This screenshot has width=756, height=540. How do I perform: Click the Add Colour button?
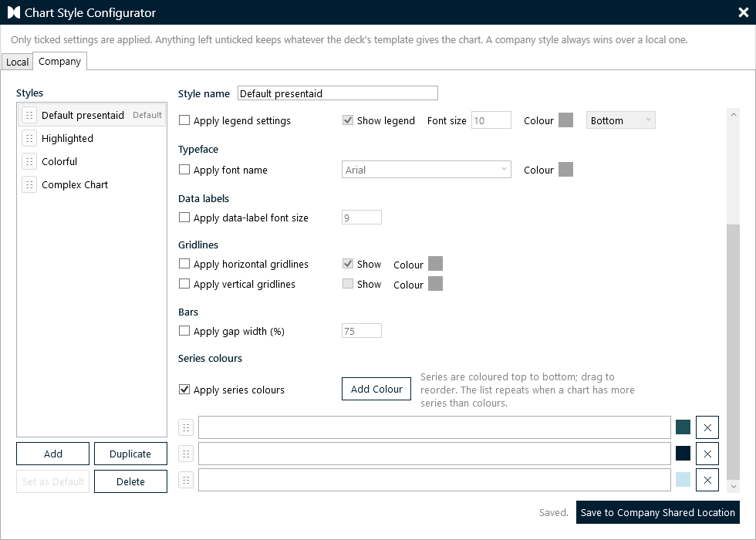376,389
